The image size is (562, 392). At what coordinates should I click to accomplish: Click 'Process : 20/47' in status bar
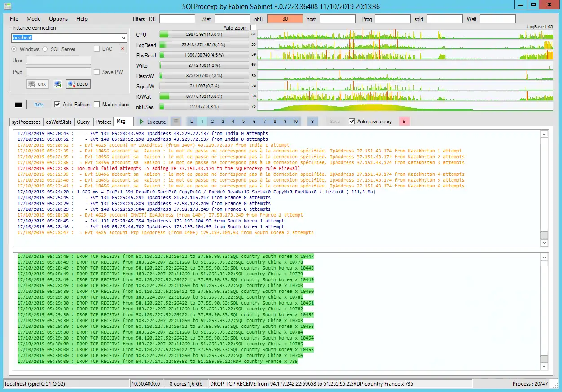click(530, 384)
